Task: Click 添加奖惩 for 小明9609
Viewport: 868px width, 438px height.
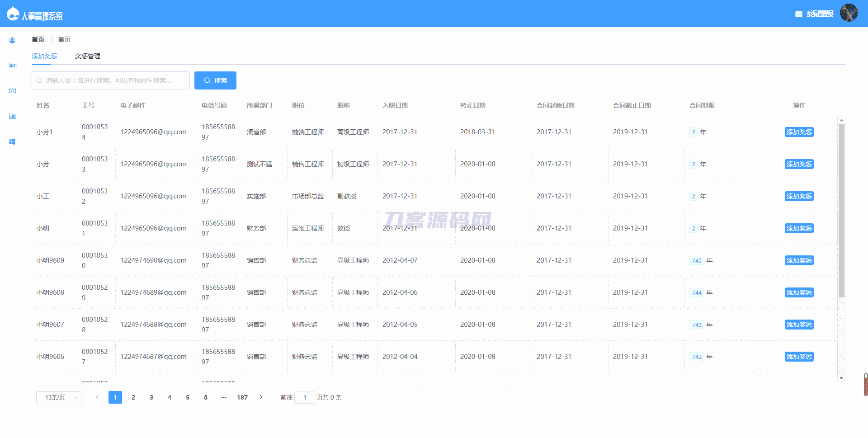Action: click(799, 260)
